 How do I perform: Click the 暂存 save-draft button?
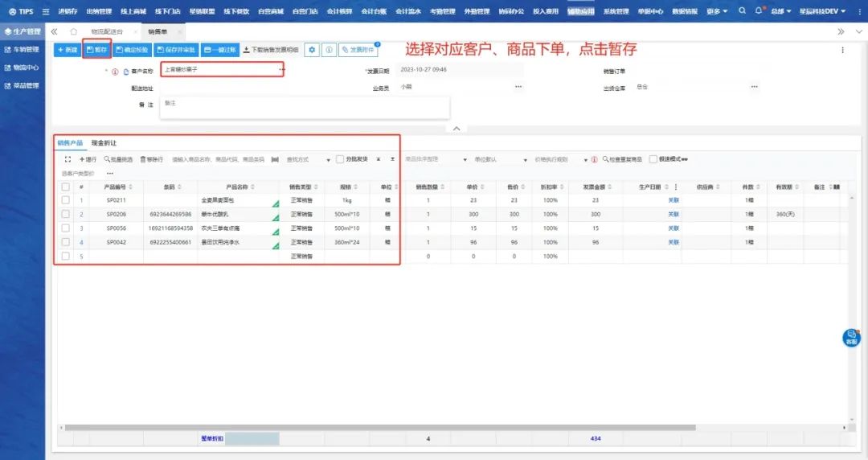tap(96, 50)
